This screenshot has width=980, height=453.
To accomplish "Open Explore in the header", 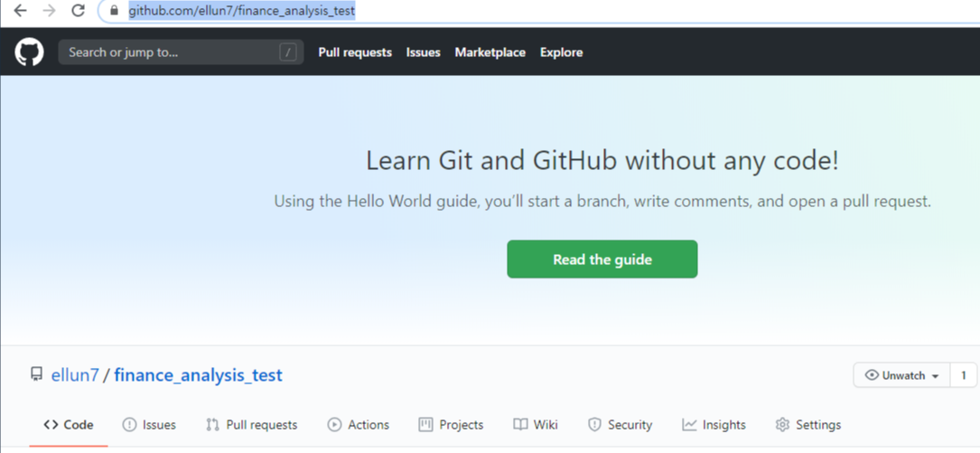I will (x=561, y=52).
